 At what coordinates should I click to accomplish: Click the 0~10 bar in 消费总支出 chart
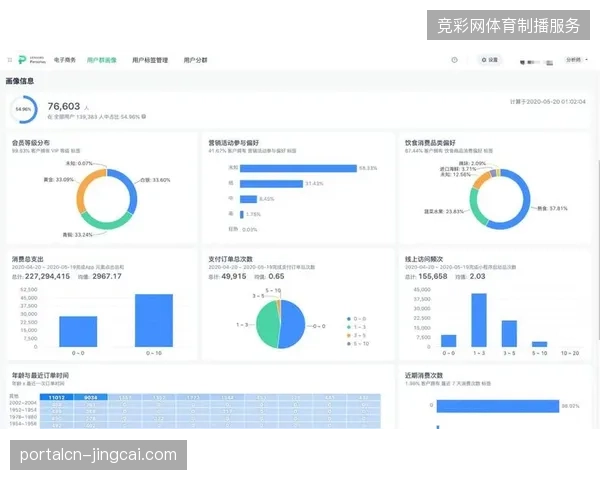point(154,320)
